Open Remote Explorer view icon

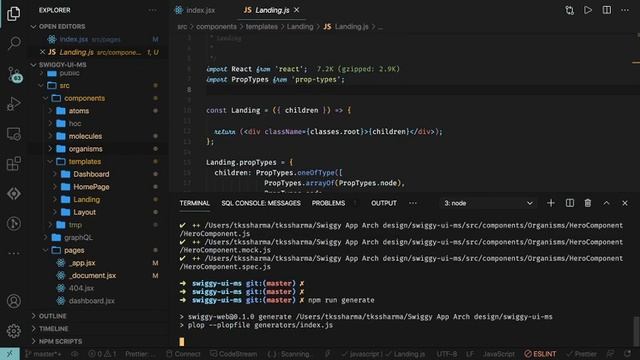click(x=14, y=134)
